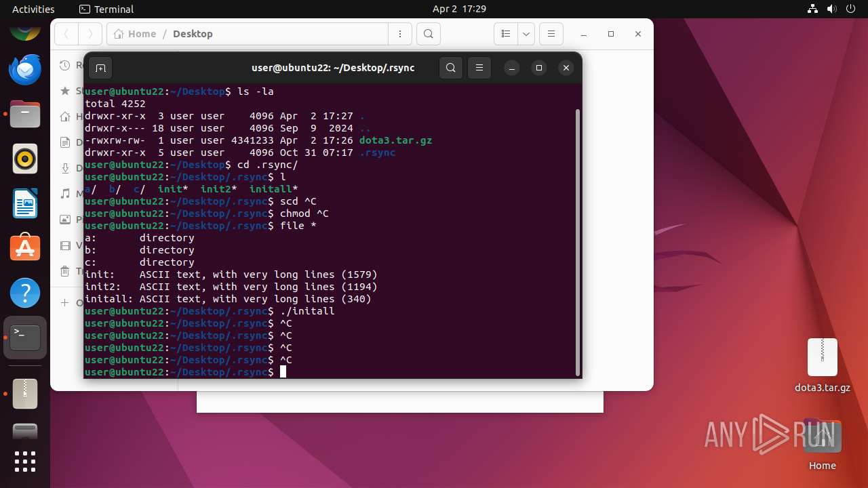
Task: Go forward in Files window
Action: click(90, 34)
